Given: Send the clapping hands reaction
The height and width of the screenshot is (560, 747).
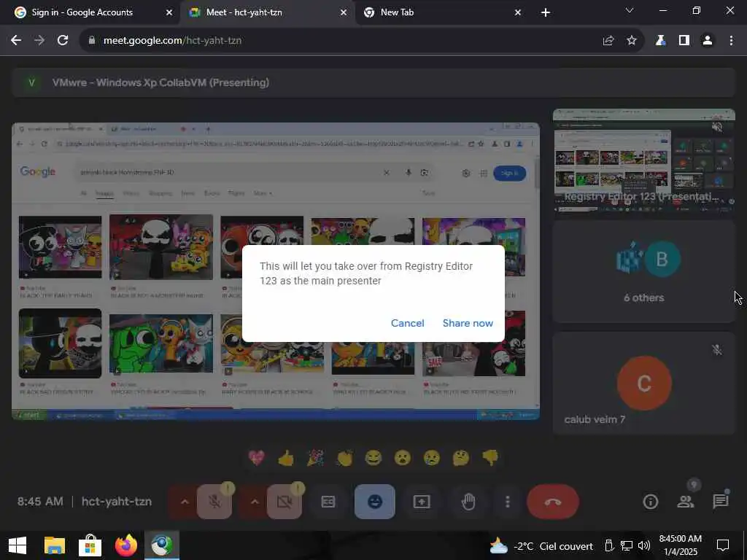Looking at the screenshot, I should point(344,458).
